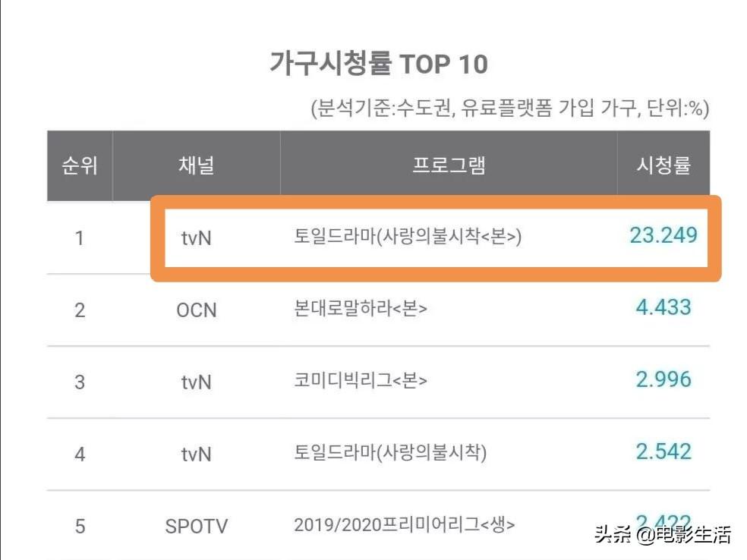Click the 시청률 column header
The height and width of the screenshot is (560, 747).
pyautogui.click(x=663, y=166)
